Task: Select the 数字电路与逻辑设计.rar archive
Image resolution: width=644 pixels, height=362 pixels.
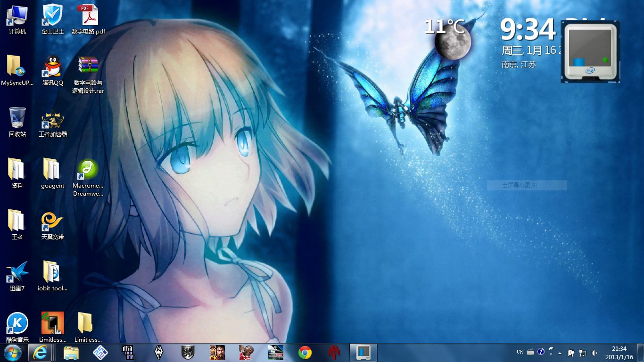Action: 88,75
